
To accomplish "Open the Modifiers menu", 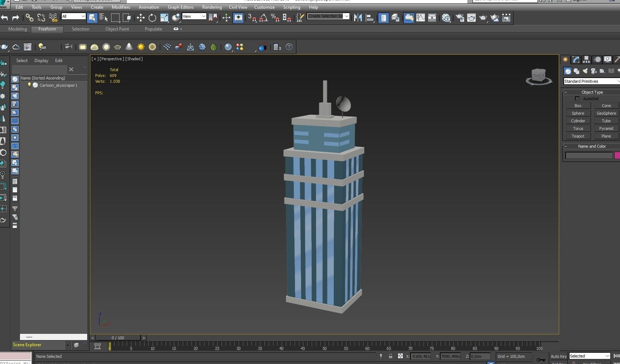I will click(121, 7).
